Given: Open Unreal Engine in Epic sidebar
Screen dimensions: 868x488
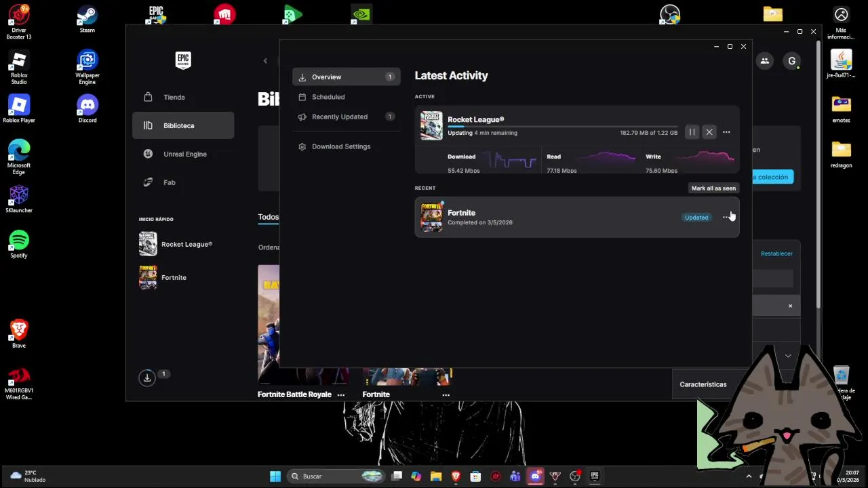Looking at the screenshot, I should 183,154.
